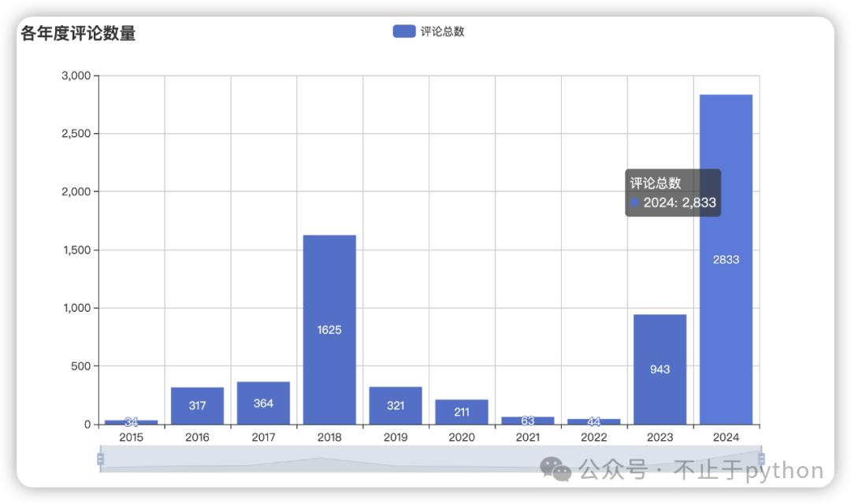Select the 2018 bar showing 1625
Image resolution: width=851 pixels, height=504 pixels.
click(x=329, y=329)
